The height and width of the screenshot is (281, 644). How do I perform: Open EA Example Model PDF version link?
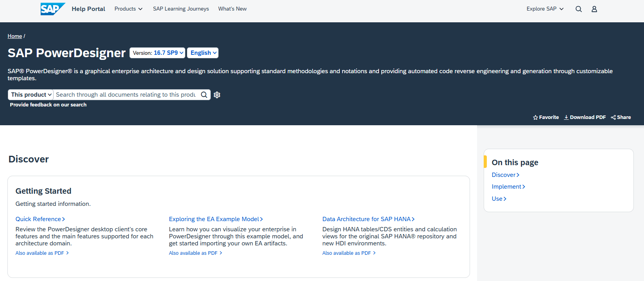196,253
